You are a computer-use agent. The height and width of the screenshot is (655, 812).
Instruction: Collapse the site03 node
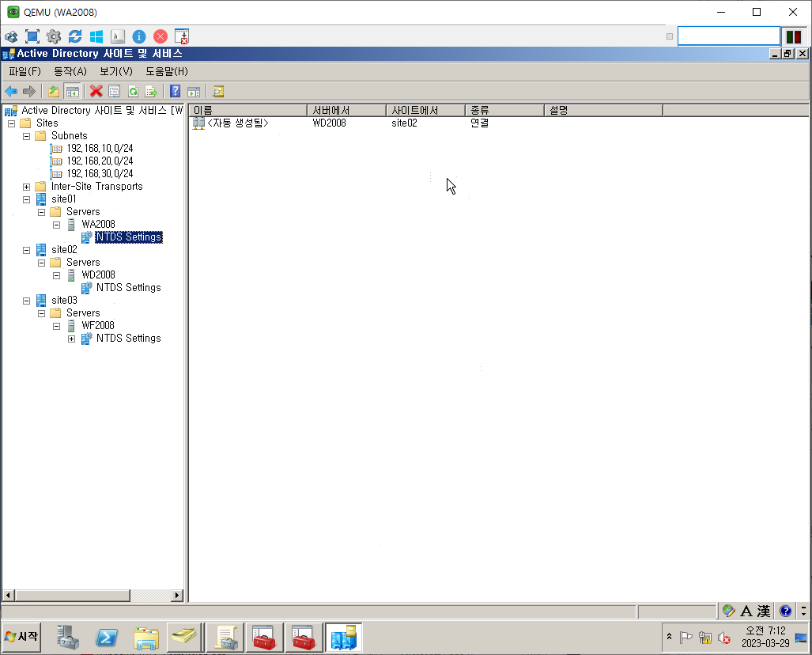(x=26, y=301)
